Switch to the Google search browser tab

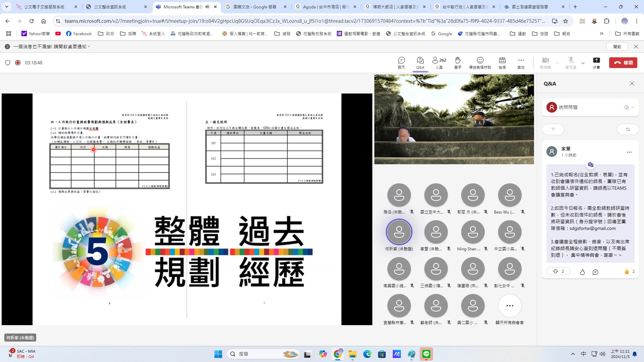(256, 7)
